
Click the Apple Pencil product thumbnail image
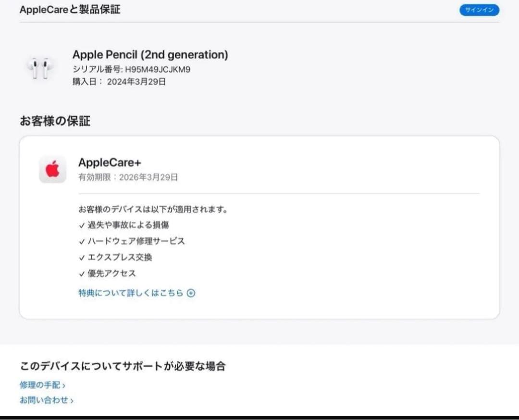click(x=40, y=67)
